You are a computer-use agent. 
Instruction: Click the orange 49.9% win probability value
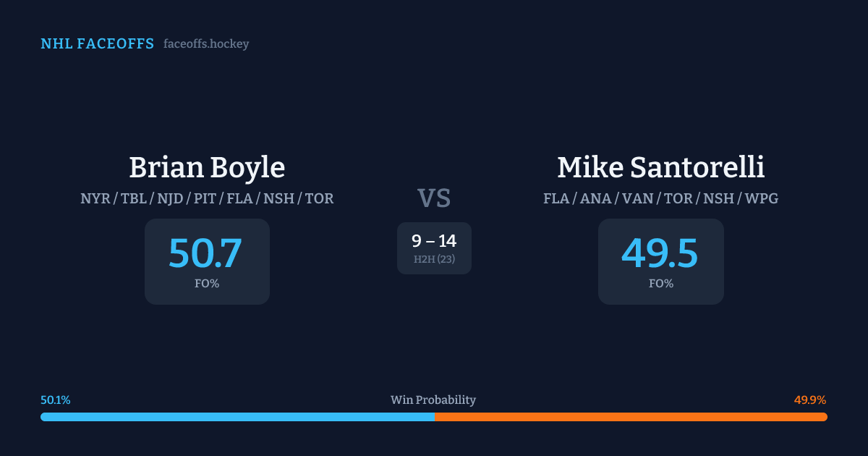coord(809,400)
